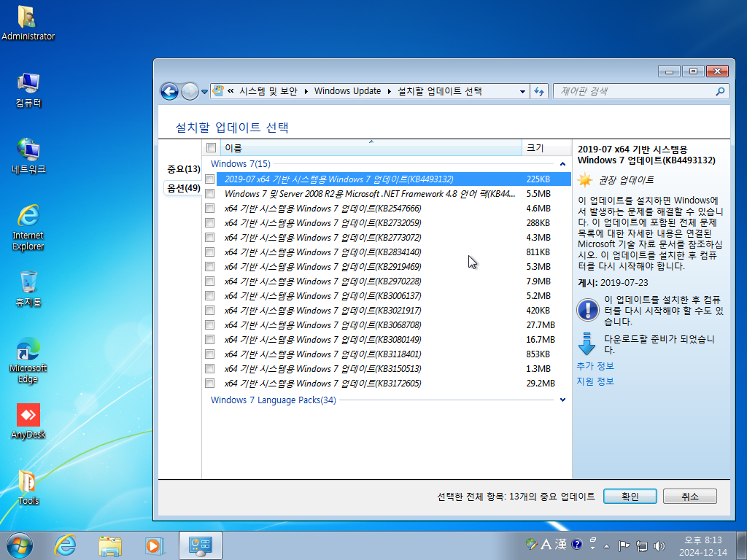Select the Control Panel taskbar button

click(200, 545)
